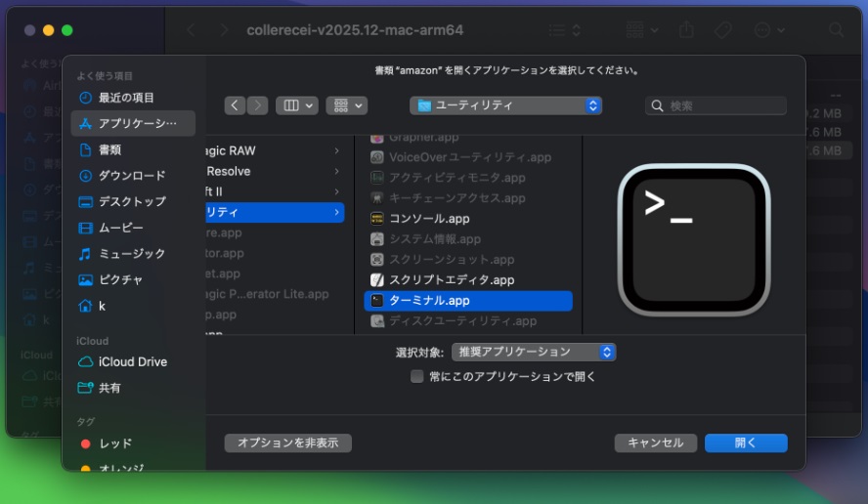
Task: Enable 常にこのアプリケーションで開く checkbox
Action: [x=417, y=376]
